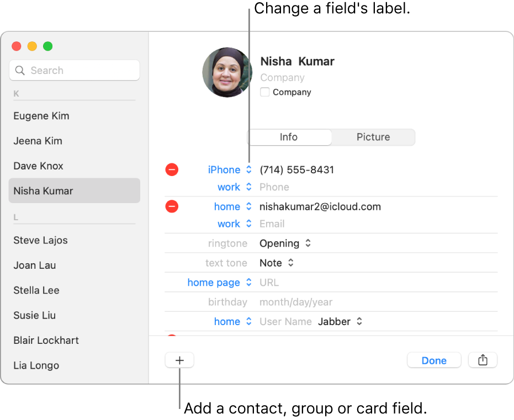Click Nisha Kumar's profile photo
514x420 pixels.
[227, 72]
